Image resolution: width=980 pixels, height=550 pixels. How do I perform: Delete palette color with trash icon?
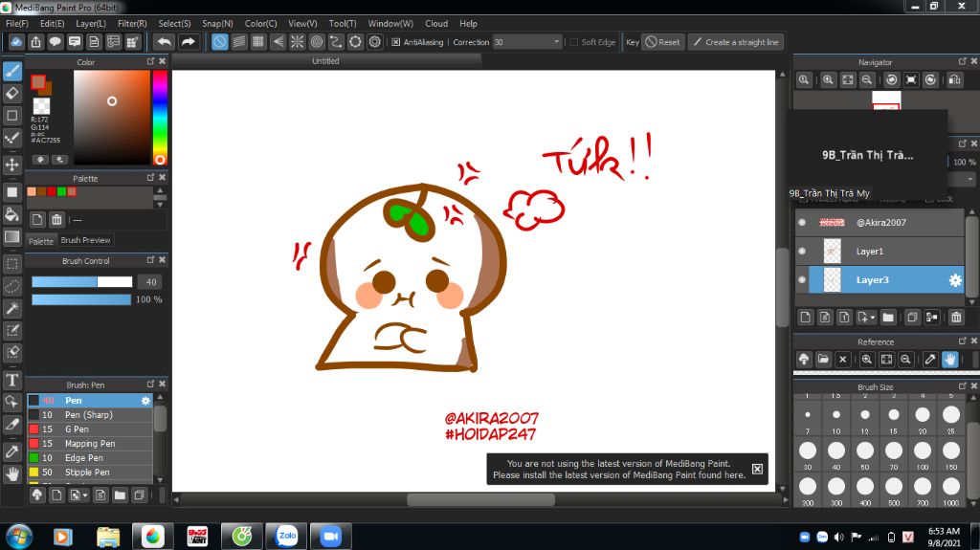(x=56, y=219)
